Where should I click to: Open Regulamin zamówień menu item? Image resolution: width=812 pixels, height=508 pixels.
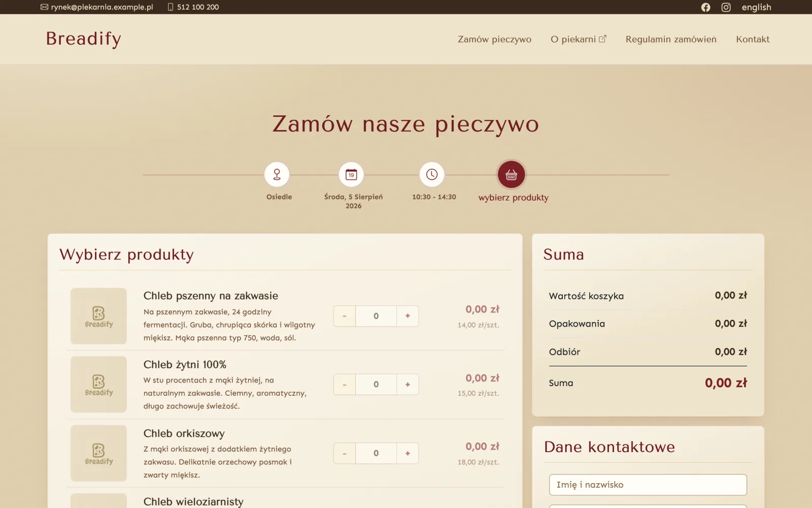pyautogui.click(x=671, y=39)
